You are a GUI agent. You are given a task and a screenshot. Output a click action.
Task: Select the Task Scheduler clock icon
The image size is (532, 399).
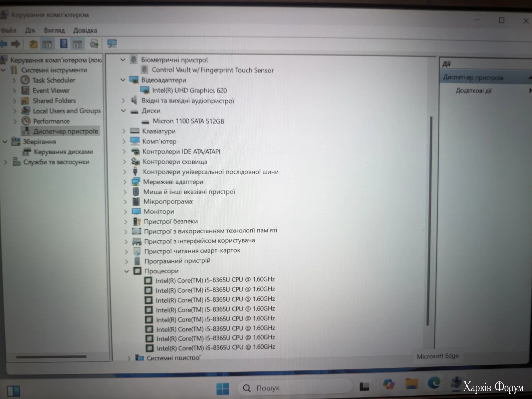(x=25, y=80)
